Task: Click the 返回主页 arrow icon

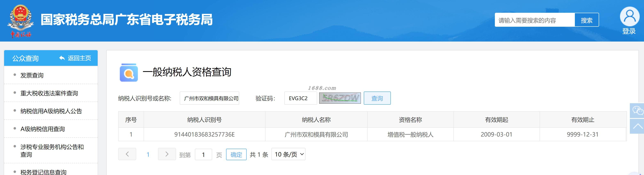Action: [62, 58]
